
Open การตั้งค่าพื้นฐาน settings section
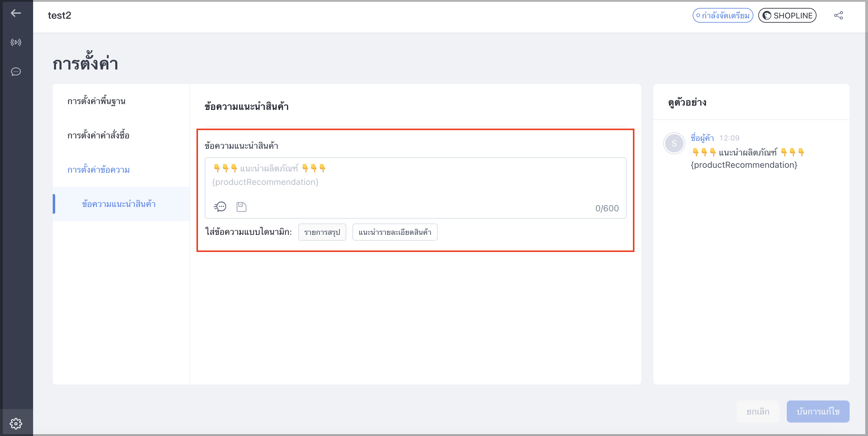[x=96, y=101]
